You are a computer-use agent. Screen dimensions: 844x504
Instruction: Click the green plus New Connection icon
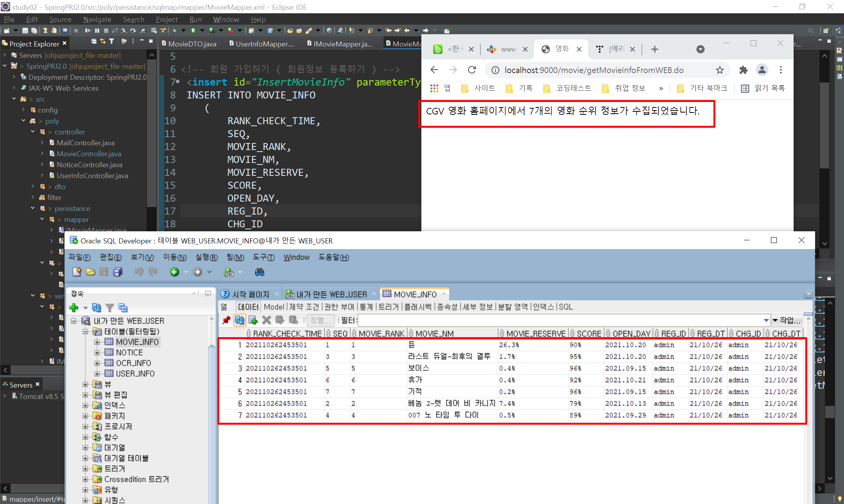pos(74,308)
